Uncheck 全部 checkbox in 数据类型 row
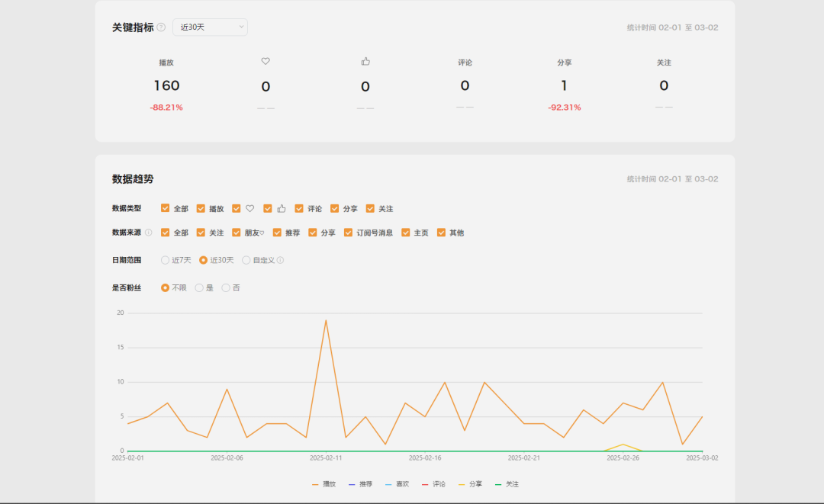 (x=165, y=208)
